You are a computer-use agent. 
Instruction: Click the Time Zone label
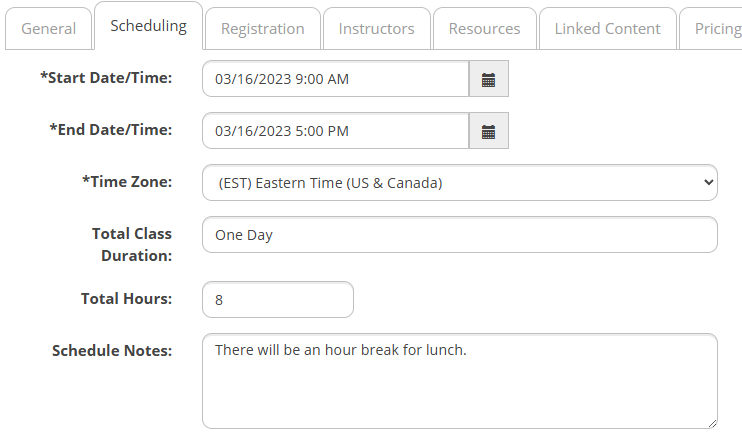(x=127, y=182)
